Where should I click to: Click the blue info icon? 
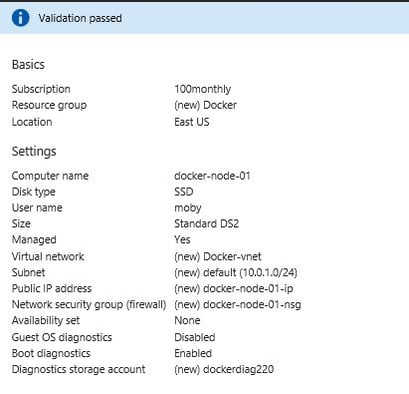click(x=20, y=18)
